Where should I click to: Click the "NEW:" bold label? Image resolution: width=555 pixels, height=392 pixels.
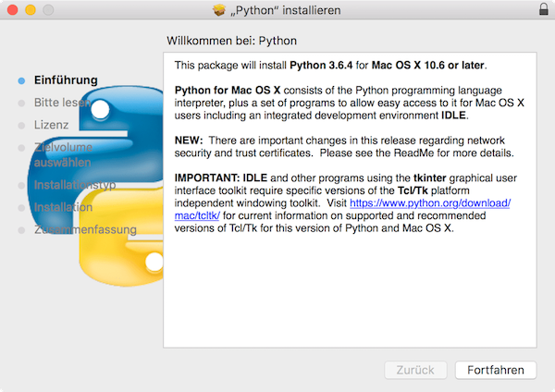[x=189, y=141]
